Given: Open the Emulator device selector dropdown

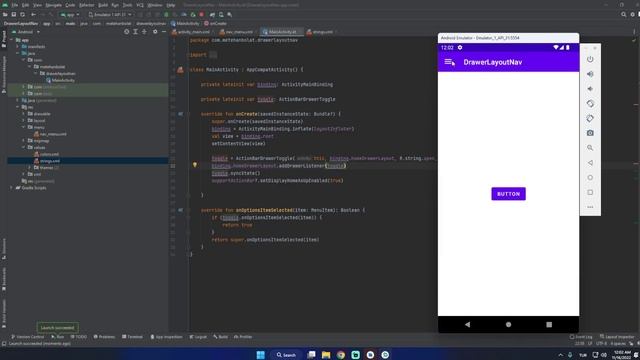Looking at the screenshot, I should click(110, 15).
